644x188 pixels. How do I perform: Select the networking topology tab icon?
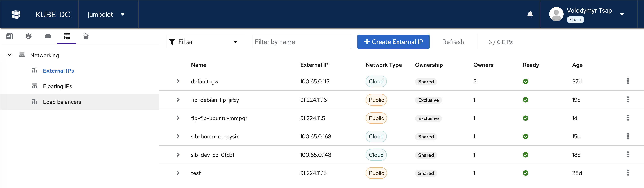pyautogui.click(x=67, y=36)
